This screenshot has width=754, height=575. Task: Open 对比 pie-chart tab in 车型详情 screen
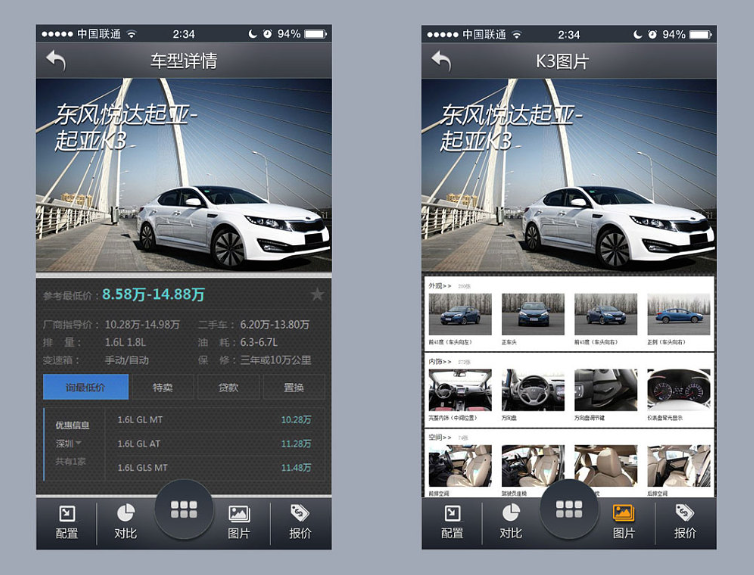point(126,522)
